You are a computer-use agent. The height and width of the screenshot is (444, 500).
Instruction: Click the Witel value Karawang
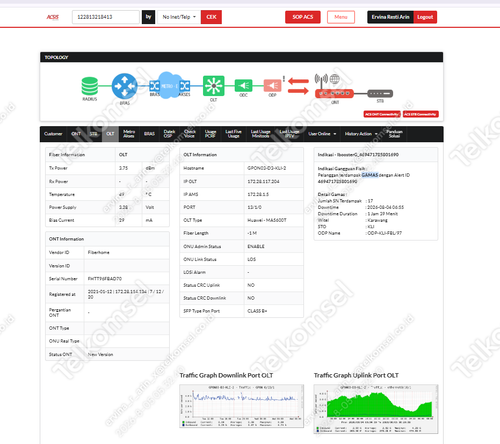tap(377, 220)
